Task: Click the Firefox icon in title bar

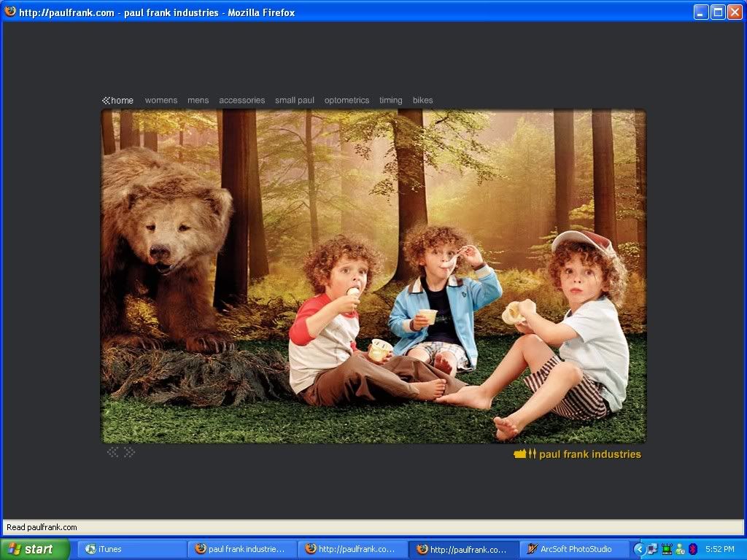Action: pyautogui.click(x=10, y=12)
